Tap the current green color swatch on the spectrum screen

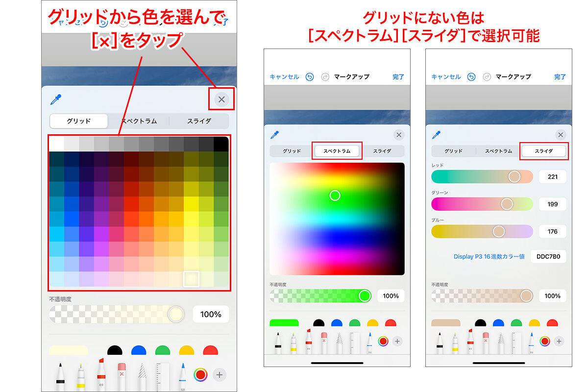(x=284, y=322)
